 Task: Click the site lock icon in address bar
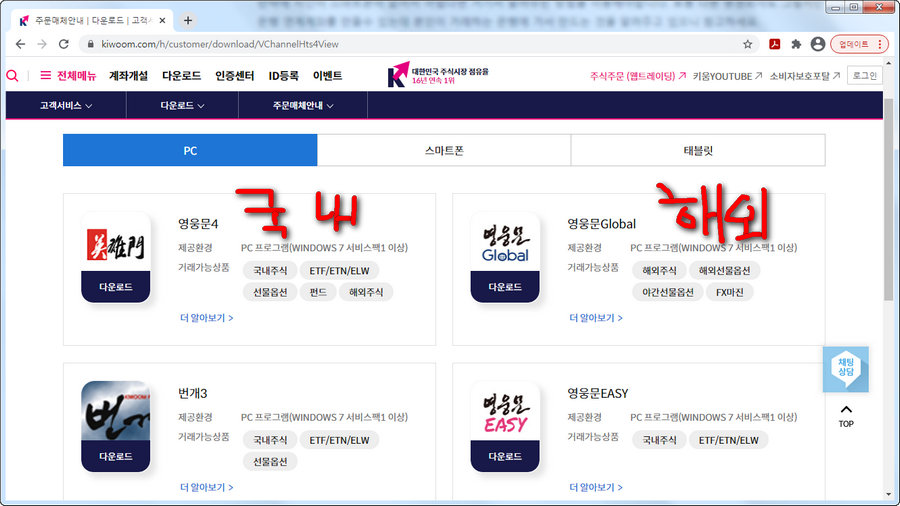tap(90, 44)
